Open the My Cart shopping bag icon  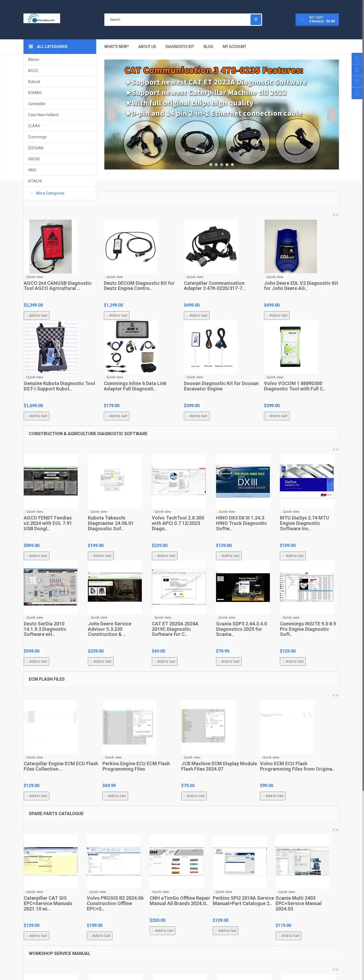click(302, 19)
